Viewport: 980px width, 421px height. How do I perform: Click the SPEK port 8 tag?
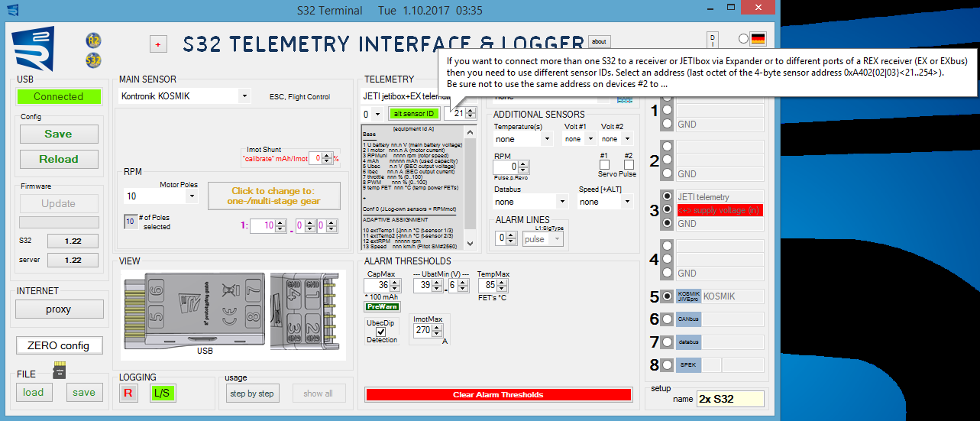pyautogui.click(x=688, y=365)
